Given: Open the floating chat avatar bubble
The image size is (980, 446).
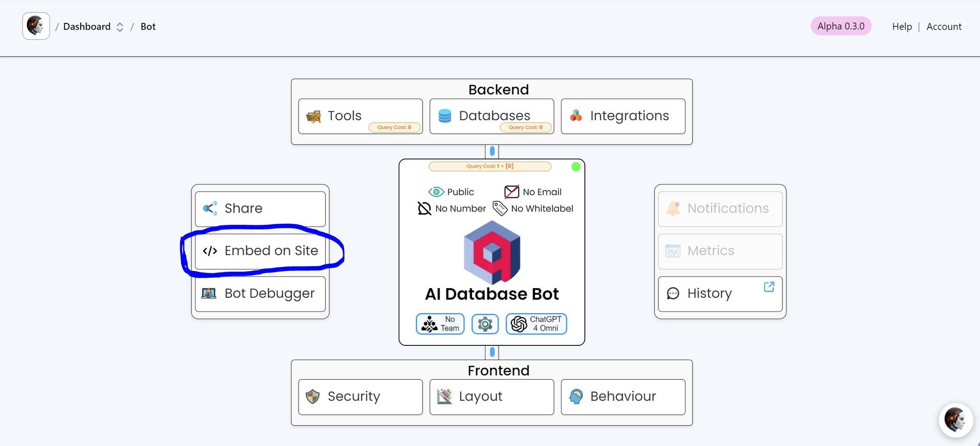Looking at the screenshot, I should 955,420.
